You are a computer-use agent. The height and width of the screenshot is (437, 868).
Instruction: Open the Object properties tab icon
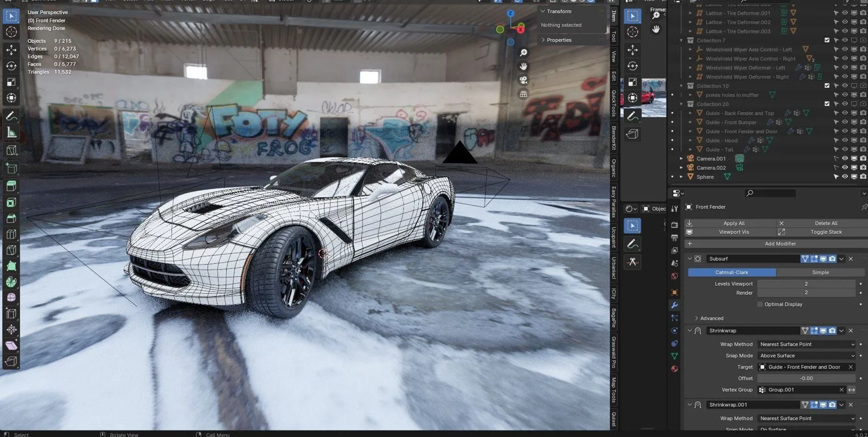[674, 292]
